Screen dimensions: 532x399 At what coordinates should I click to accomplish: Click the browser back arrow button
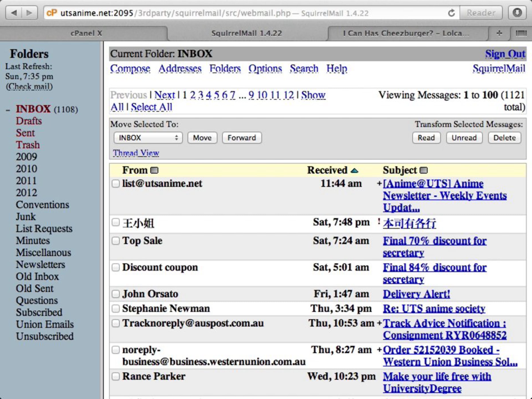click(x=14, y=12)
